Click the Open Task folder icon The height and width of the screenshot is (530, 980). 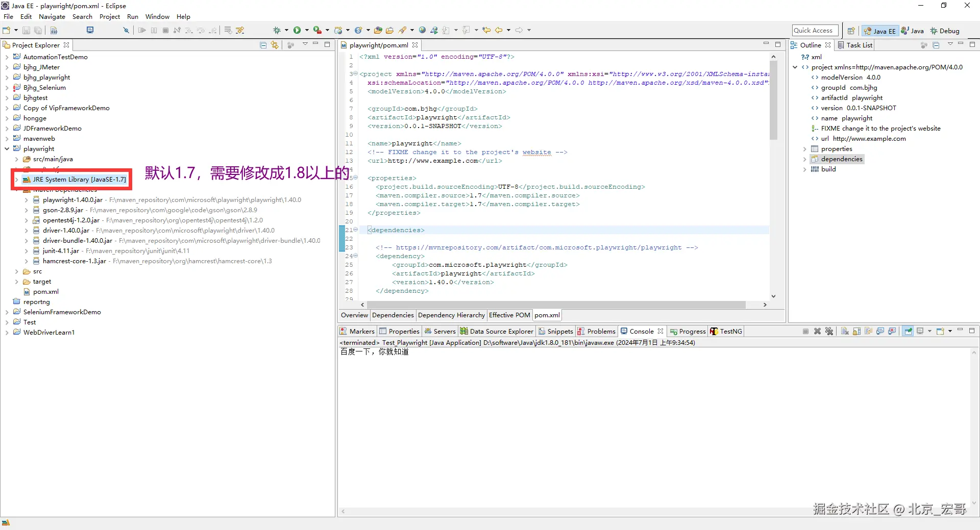(390, 31)
